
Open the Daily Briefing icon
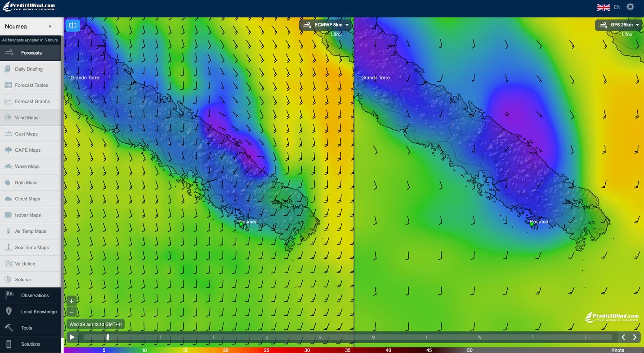(8, 69)
